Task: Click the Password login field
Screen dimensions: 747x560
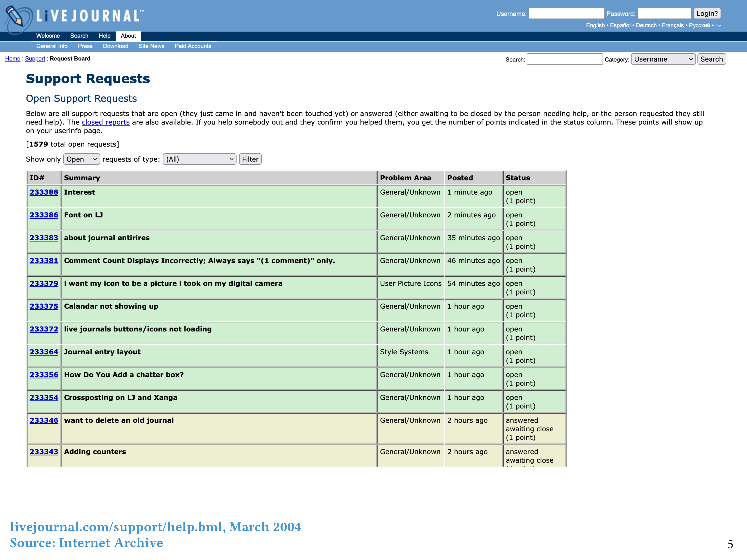Action: point(664,13)
